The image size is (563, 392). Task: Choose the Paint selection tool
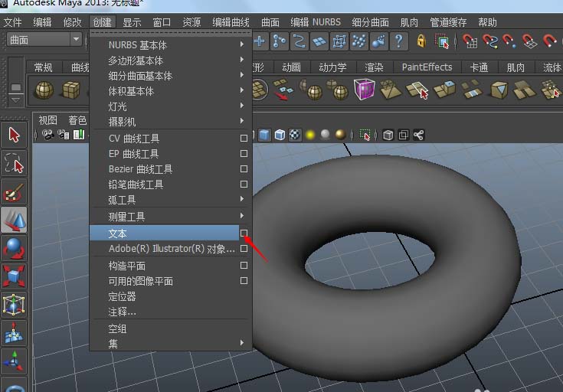14,191
